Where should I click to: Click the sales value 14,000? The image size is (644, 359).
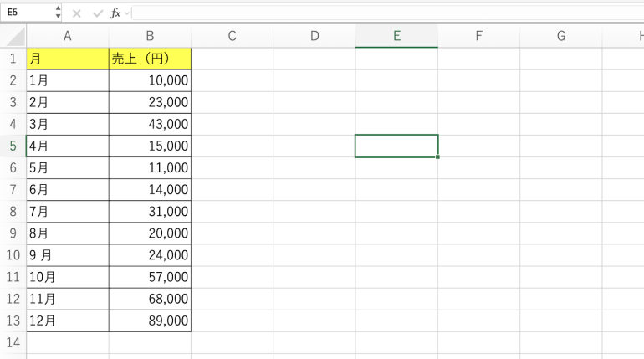[150, 189]
